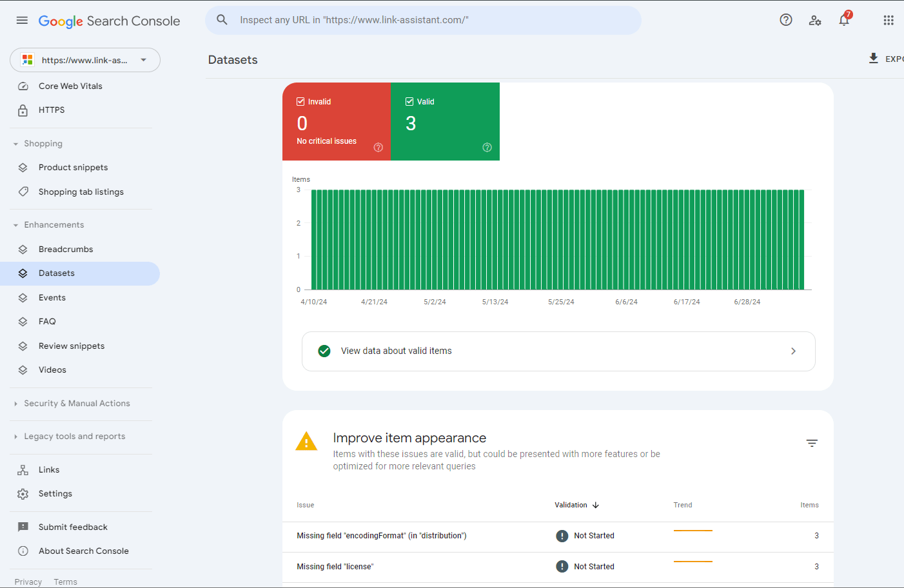Open users and permissions icon
Image resolution: width=904 pixels, height=588 pixels.
pos(815,20)
